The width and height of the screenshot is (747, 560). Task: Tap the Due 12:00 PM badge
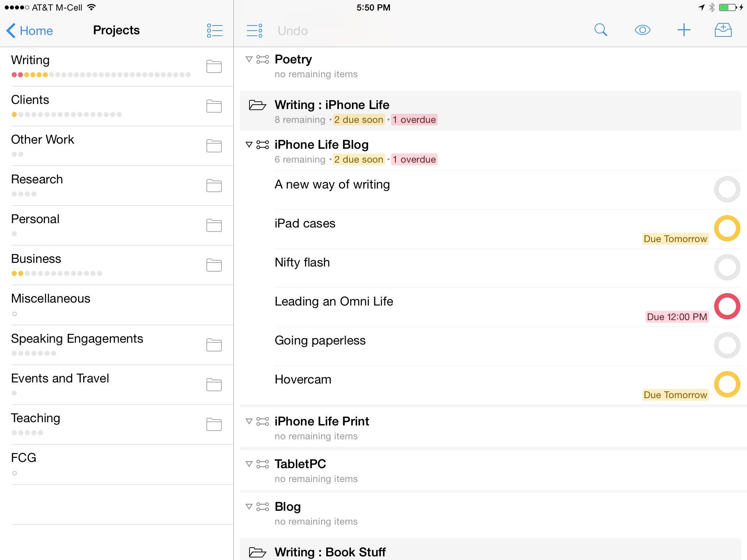677,317
